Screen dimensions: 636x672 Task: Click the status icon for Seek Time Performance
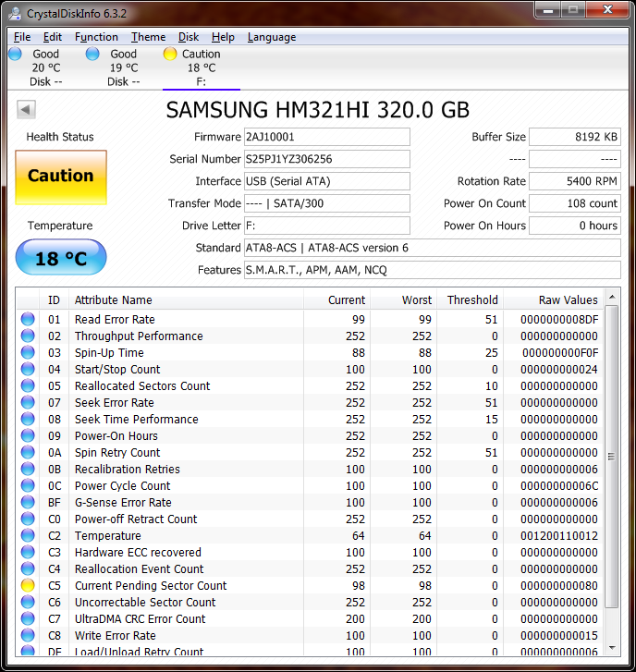pyautogui.click(x=28, y=419)
